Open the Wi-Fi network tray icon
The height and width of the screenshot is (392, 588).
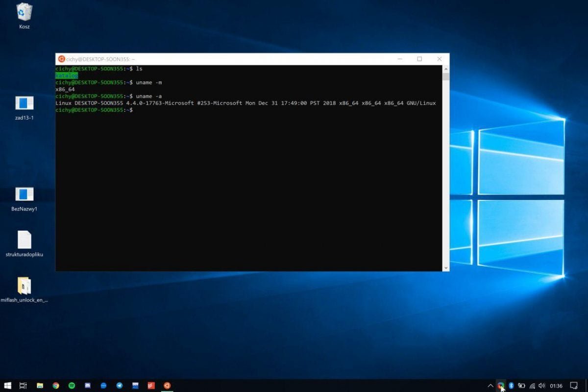(532, 386)
